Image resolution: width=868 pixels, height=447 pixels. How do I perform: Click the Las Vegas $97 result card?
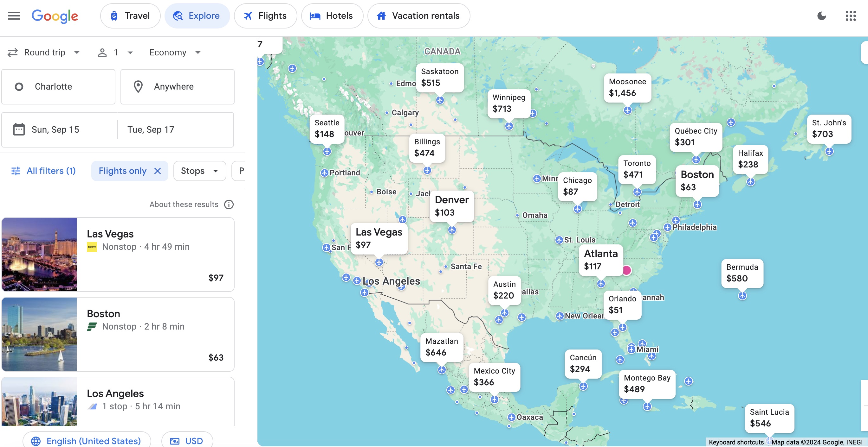pos(118,254)
